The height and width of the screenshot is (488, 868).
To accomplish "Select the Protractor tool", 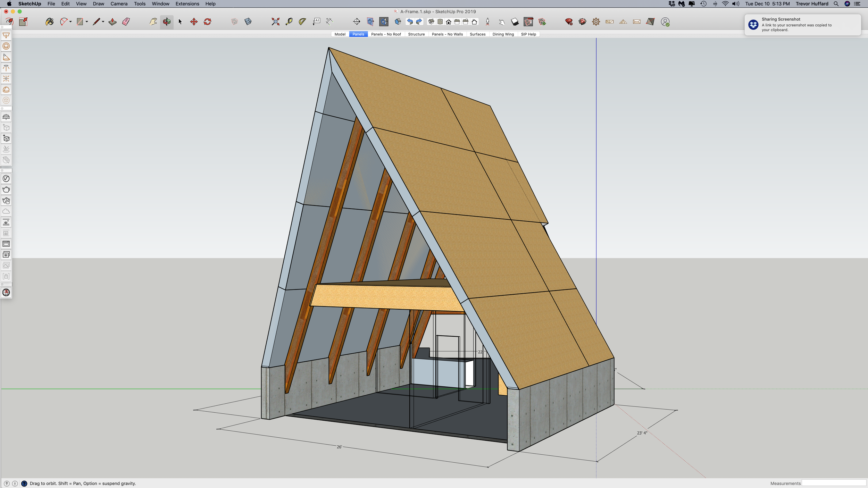I will coord(302,22).
